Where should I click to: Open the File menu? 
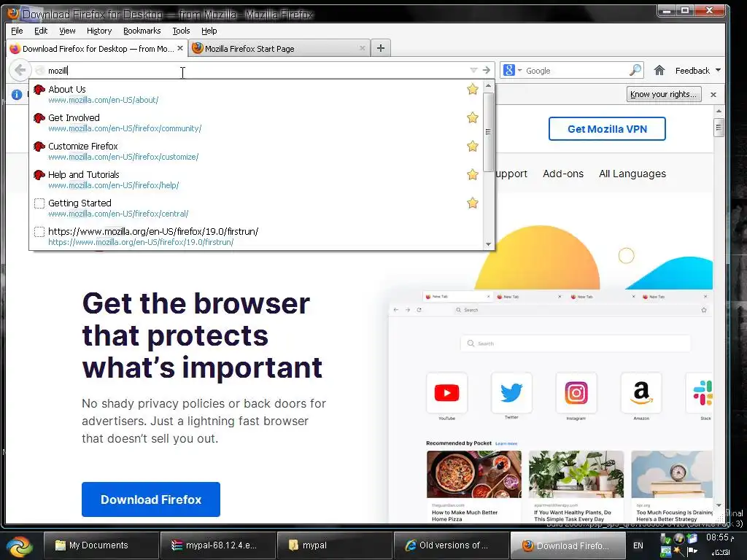[x=18, y=31]
